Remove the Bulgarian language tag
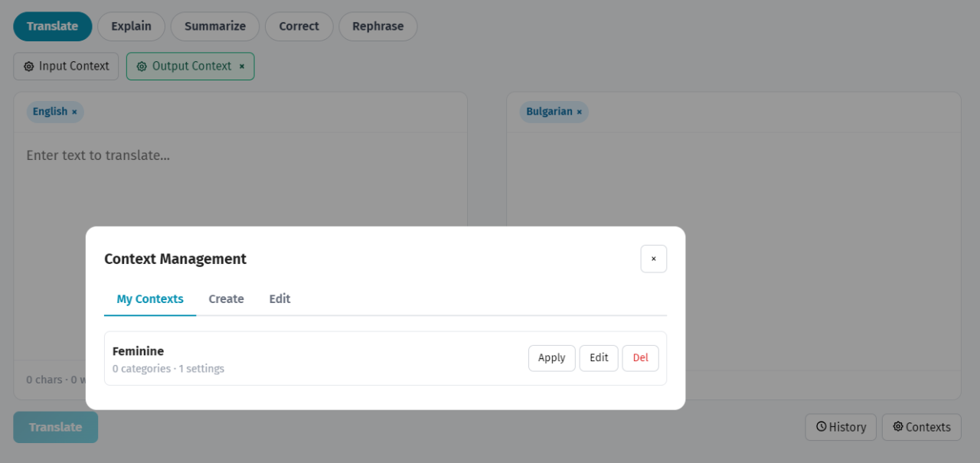 tap(579, 112)
